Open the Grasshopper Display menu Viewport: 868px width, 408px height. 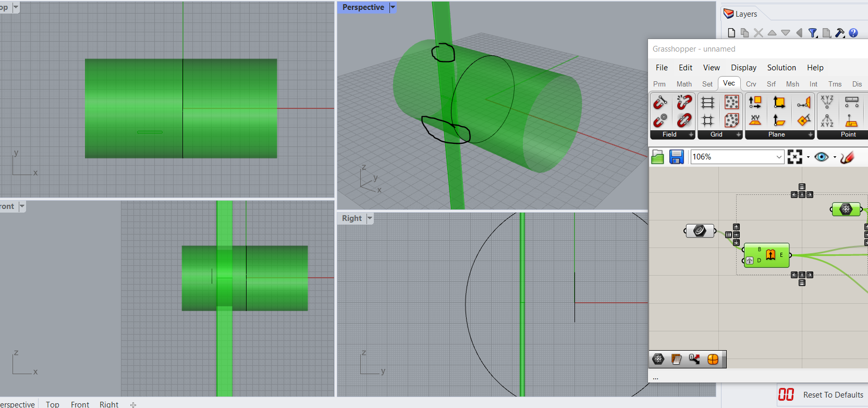click(x=743, y=68)
